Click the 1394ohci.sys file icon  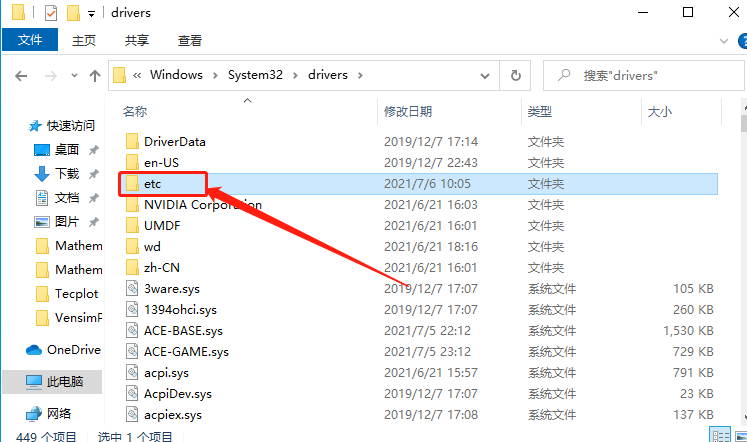click(x=132, y=309)
